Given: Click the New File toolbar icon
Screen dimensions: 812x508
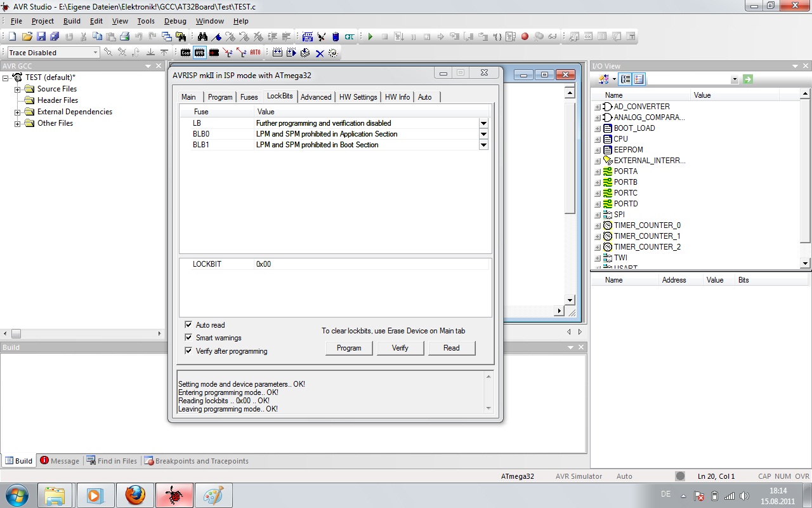Looking at the screenshot, I should [13, 37].
